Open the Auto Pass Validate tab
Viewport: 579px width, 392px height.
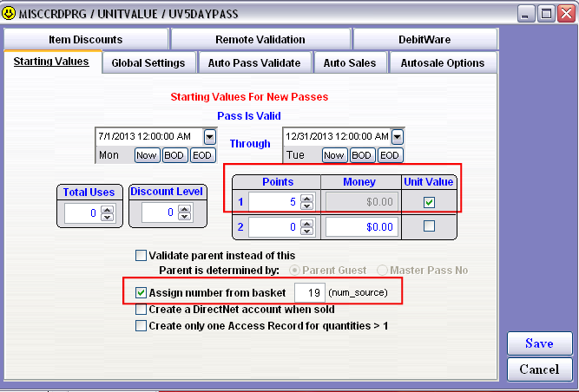(x=254, y=63)
